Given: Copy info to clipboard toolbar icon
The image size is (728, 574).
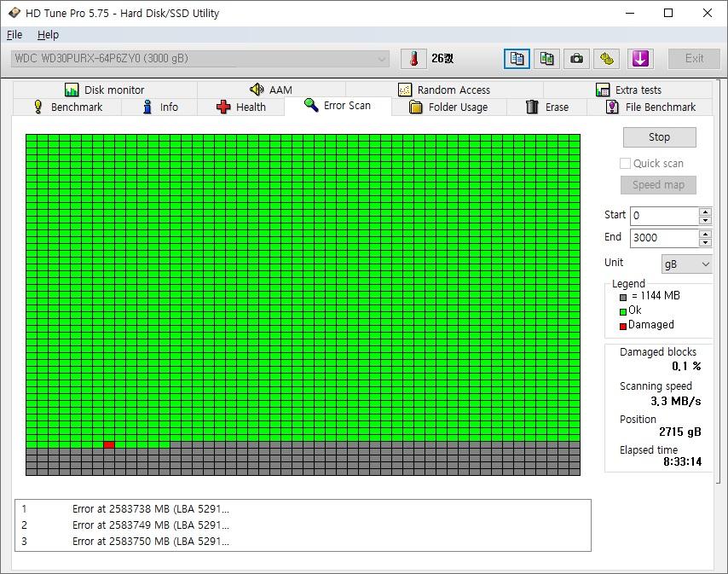Looking at the screenshot, I should [517, 59].
